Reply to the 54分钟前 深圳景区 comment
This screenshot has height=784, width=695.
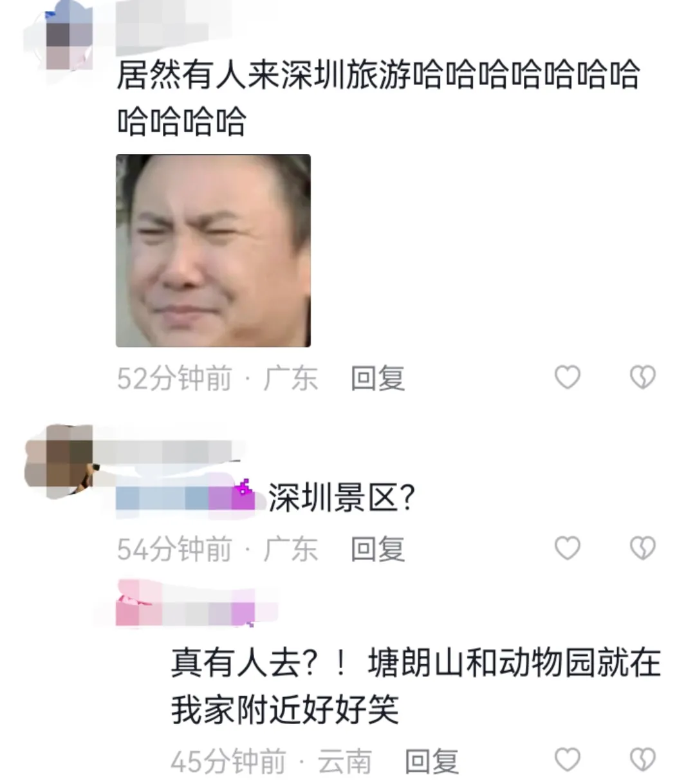tap(378, 550)
